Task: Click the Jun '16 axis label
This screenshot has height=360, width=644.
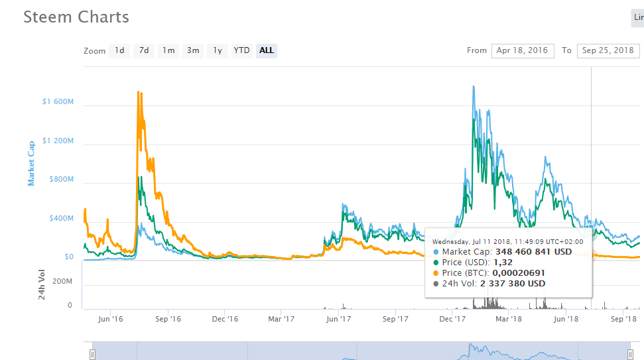Action: 111,319
